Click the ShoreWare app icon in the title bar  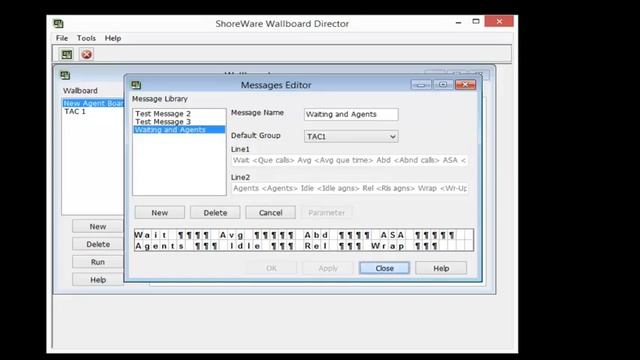pyautogui.click(x=58, y=24)
